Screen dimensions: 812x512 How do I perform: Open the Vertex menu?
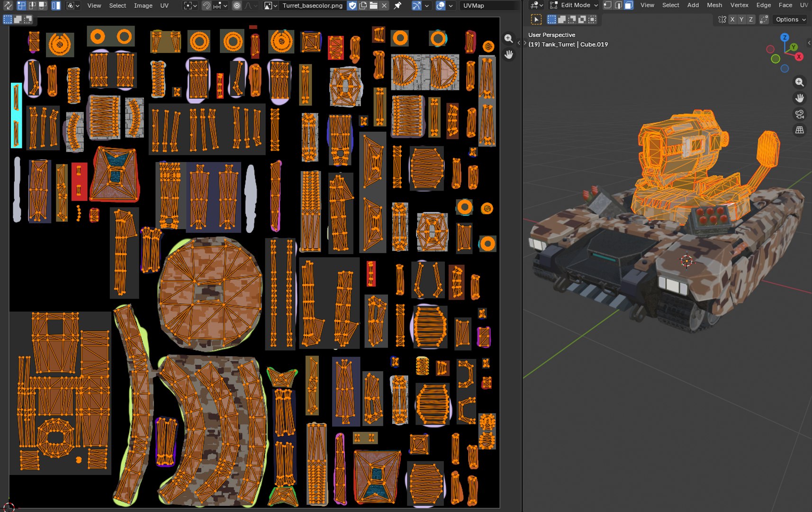[x=739, y=5]
